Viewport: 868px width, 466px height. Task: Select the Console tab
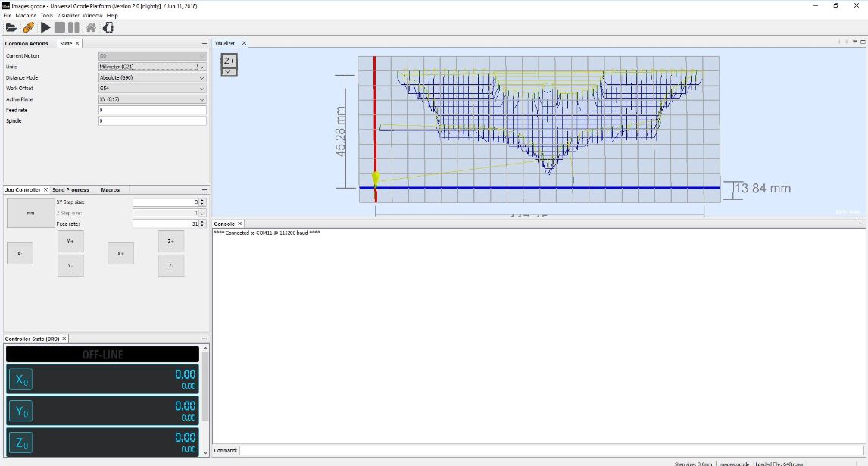(x=224, y=224)
